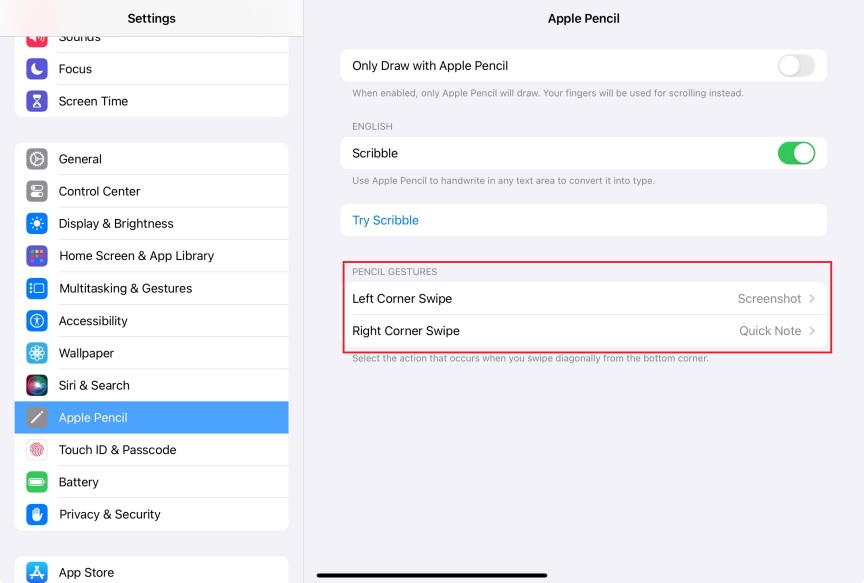Tap the home indicator bar

(x=432, y=575)
